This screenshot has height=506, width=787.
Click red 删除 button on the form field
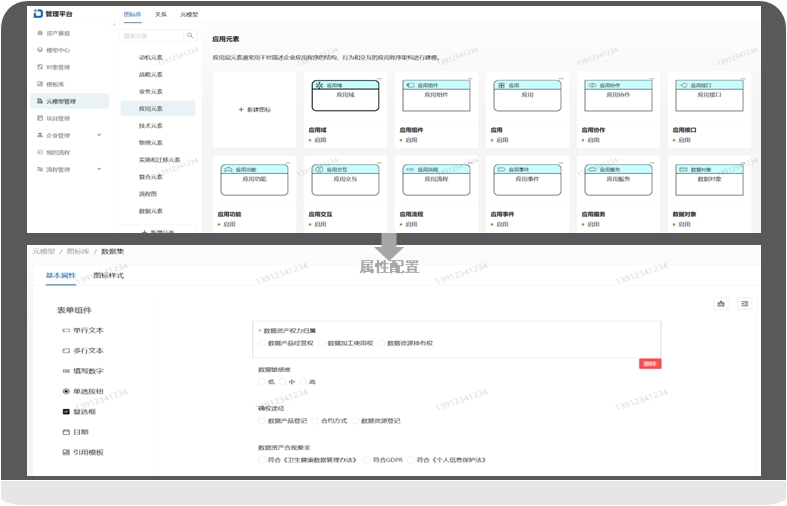[x=650, y=364]
